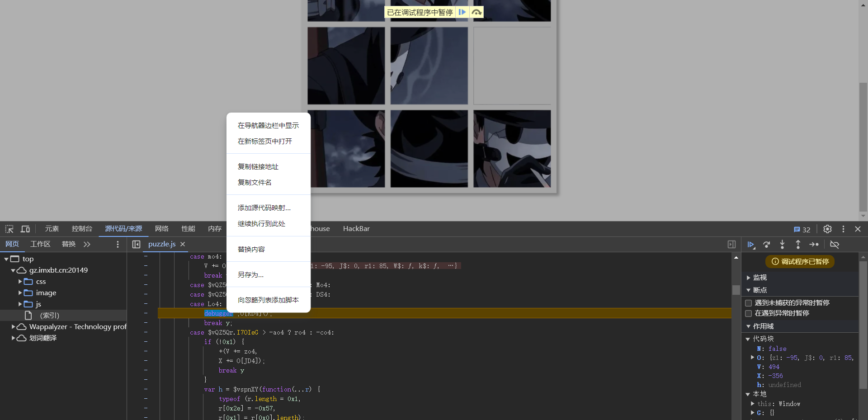Hide the navigator sidebar panel
The image size is (868, 420).
click(x=136, y=245)
